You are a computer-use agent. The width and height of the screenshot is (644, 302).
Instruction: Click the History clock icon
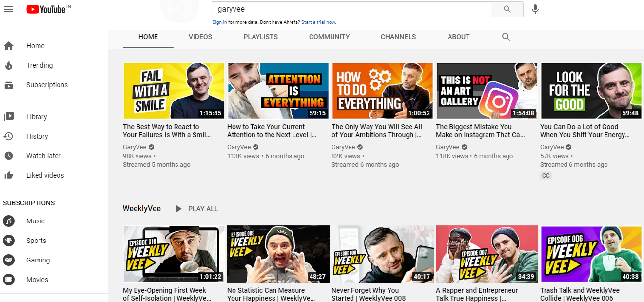8,136
